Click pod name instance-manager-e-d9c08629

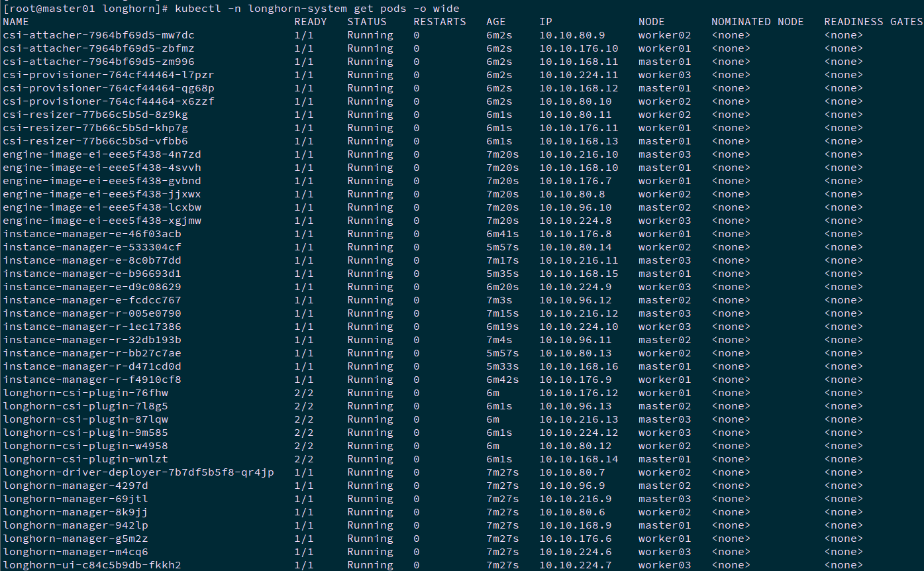(92, 287)
